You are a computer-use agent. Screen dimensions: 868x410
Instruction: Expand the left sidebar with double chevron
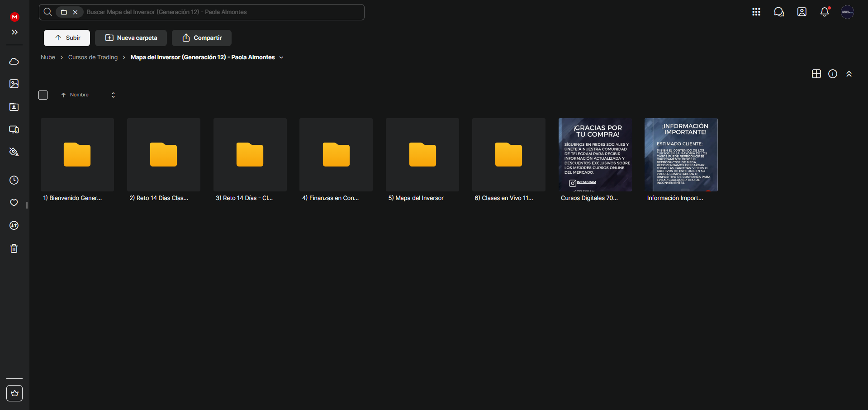pos(14,32)
